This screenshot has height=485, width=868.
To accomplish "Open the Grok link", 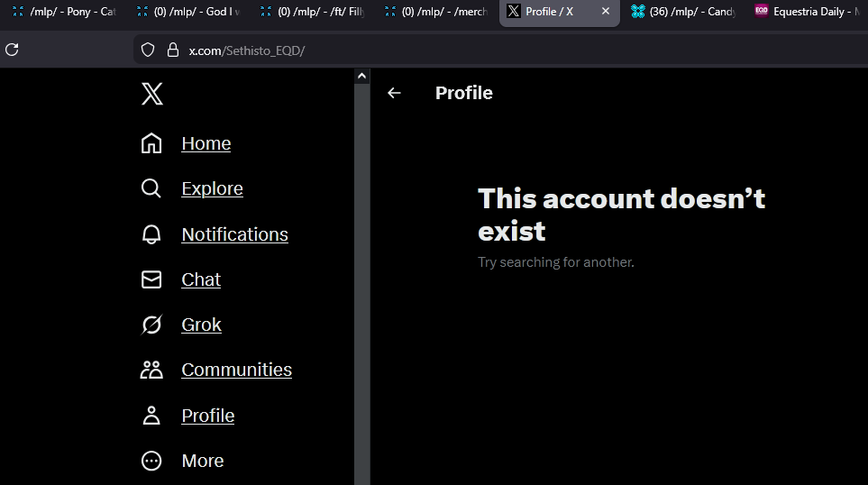I will click(202, 325).
